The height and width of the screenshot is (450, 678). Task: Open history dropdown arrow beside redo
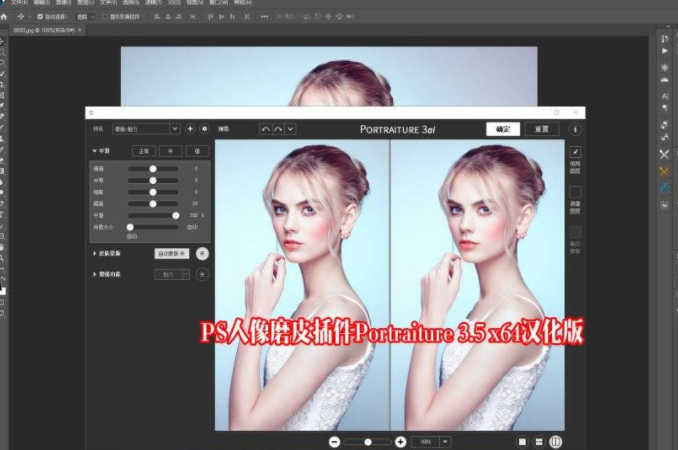pyautogui.click(x=291, y=129)
